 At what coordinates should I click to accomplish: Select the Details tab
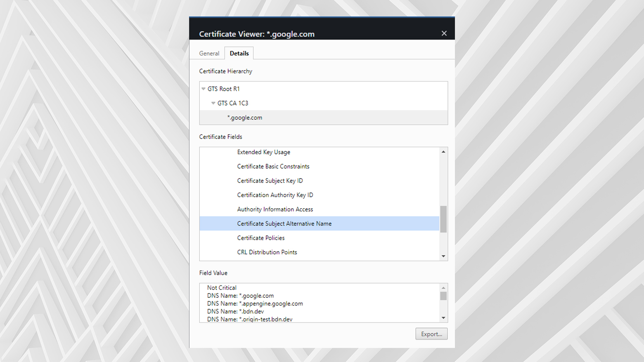click(x=239, y=53)
